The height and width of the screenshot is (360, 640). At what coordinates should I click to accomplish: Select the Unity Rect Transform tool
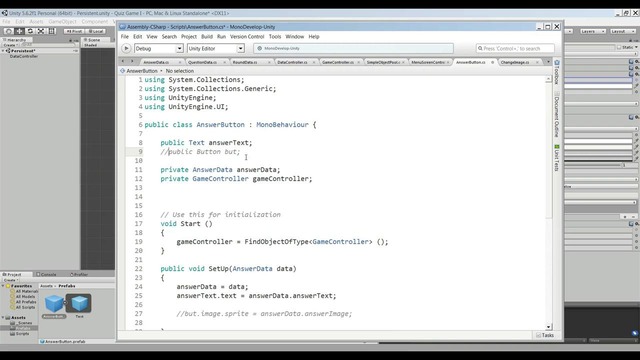pyautogui.click(x=52, y=31)
